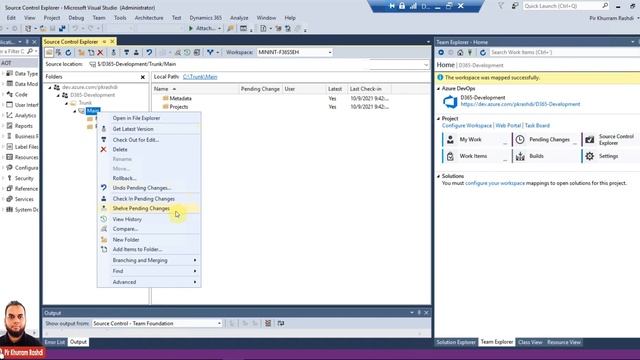Close the Folders pane with its X
640x360 pixels.
143,77
